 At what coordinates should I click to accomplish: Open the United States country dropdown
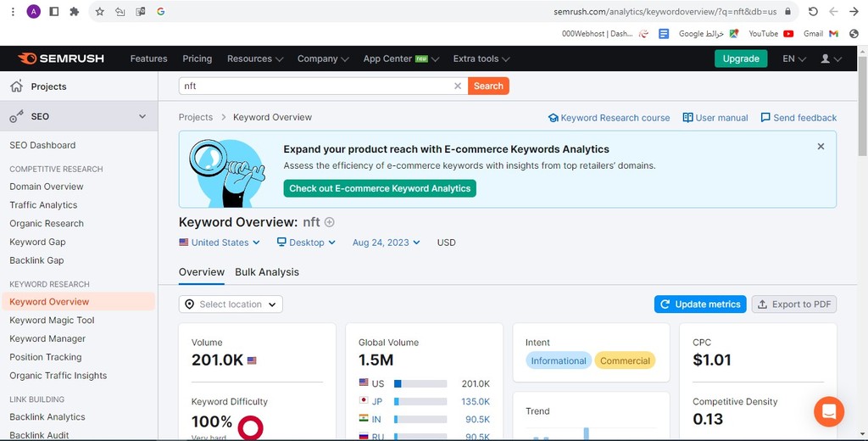220,243
